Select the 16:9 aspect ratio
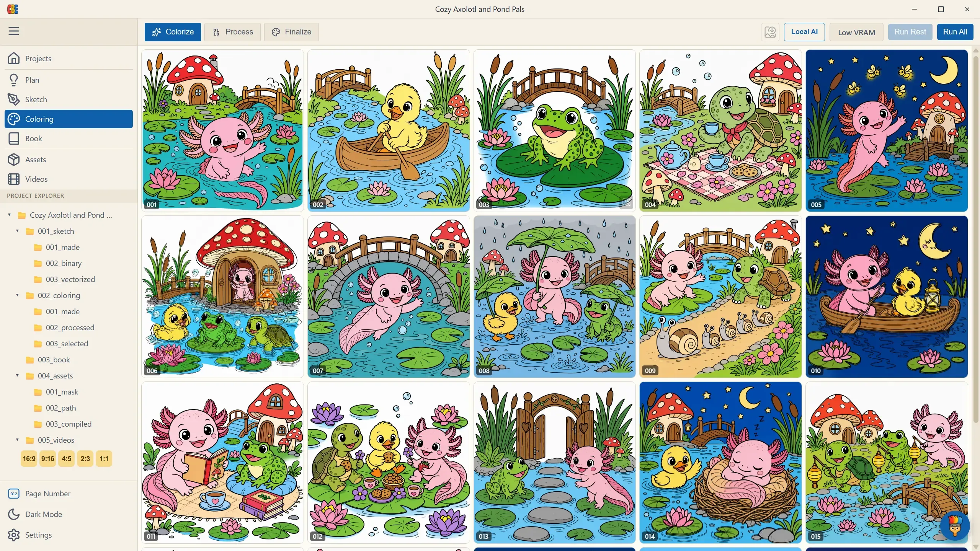Viewport: 980px width, 551px height. pyautogui.click(x=29, y=458)
